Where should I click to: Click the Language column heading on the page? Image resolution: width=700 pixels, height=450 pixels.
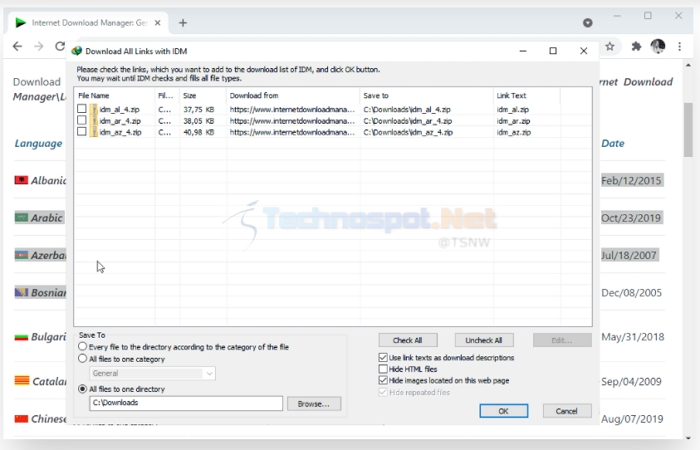click(x=38, y=143)
